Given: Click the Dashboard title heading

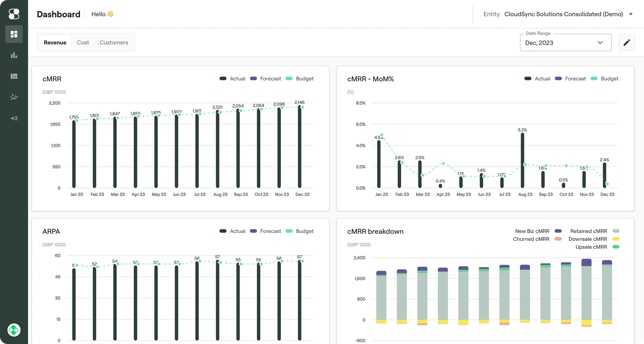Looking at the screenshot, I should (58, 14).
